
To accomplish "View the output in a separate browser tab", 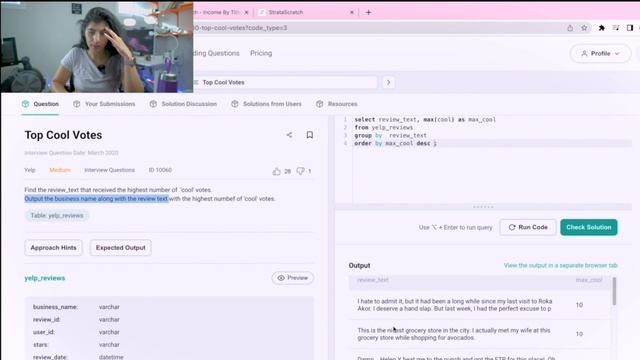I will point(560,265).
